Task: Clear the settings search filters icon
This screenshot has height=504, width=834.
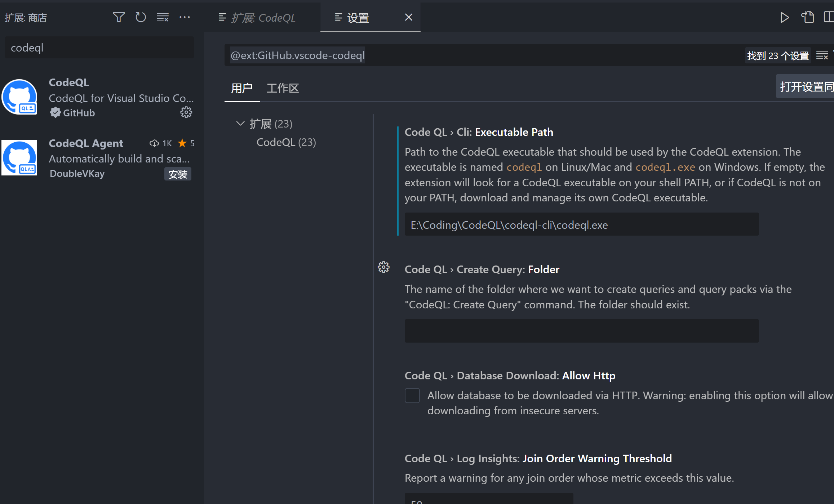Action: pyautogui.click(x=823, y=55)
